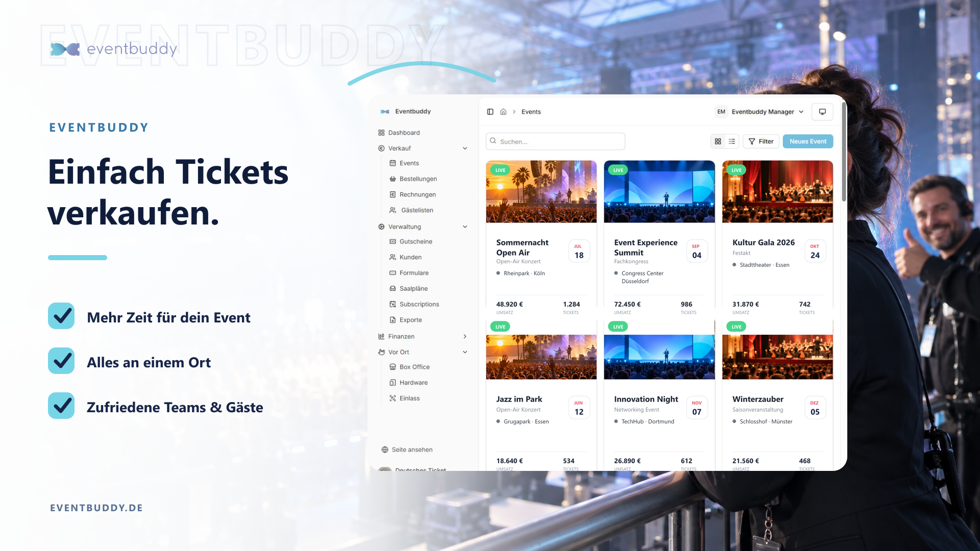980x551 pixels.
Task: Open the Bestellungen menu item
Action: tap(418, 179)
